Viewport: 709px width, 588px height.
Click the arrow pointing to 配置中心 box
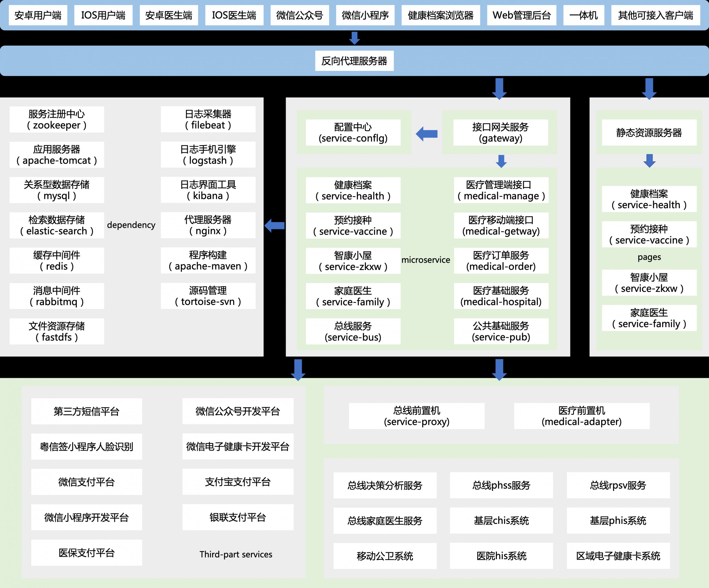point(427,134)
